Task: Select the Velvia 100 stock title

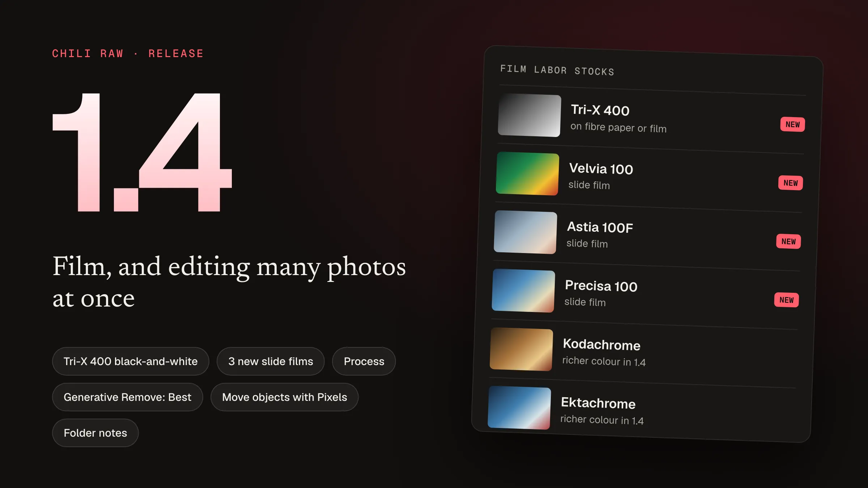Action: pos(601,169)
